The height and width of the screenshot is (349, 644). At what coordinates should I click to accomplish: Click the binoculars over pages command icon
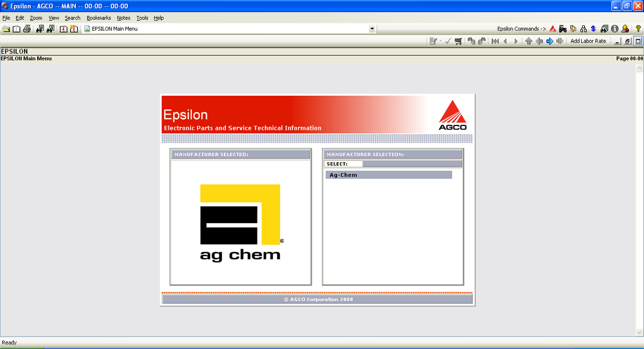tap(604, 29)
